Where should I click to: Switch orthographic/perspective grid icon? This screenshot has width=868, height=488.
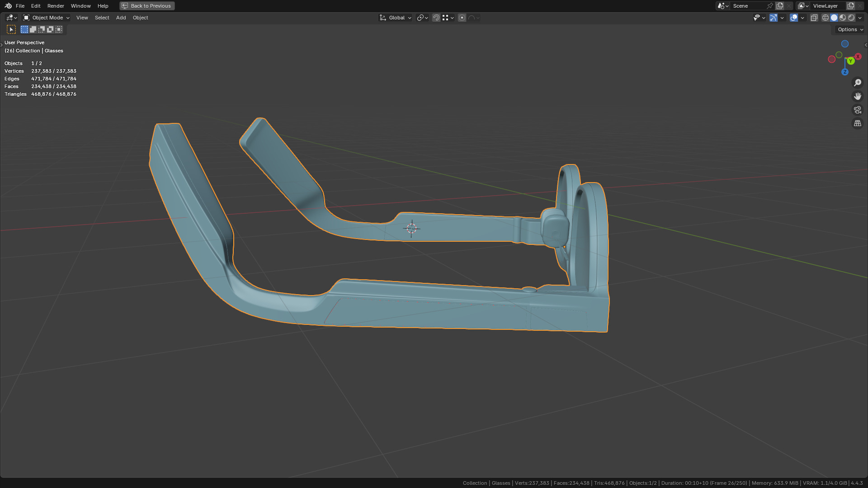click(857, 123)
